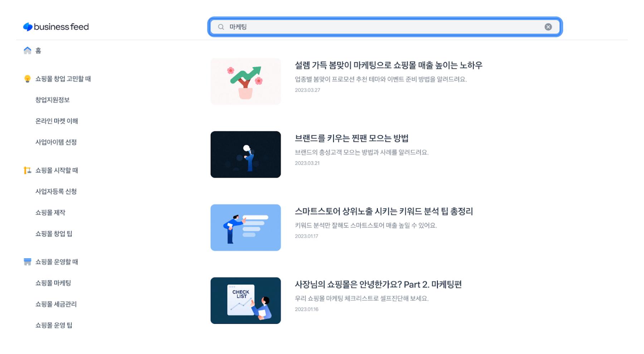The height and width of the screenshot is (354, 644).
Task: Select 온라인 마켓 이해 in sidebar
Action: [57, 121]
